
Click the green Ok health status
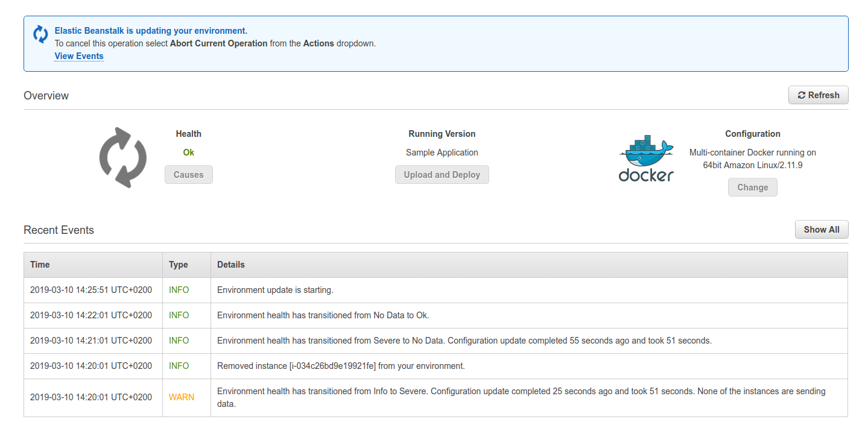(189, 153)
